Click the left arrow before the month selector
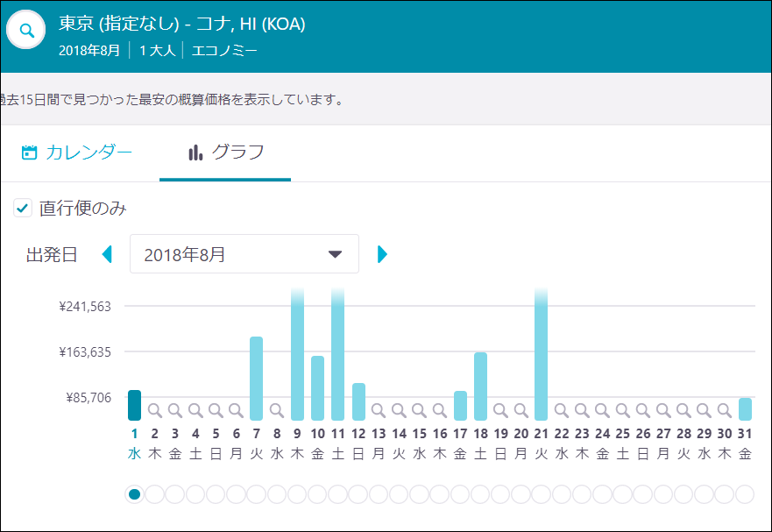The height and width of the screenshot is (532, 772). (107, 253)
